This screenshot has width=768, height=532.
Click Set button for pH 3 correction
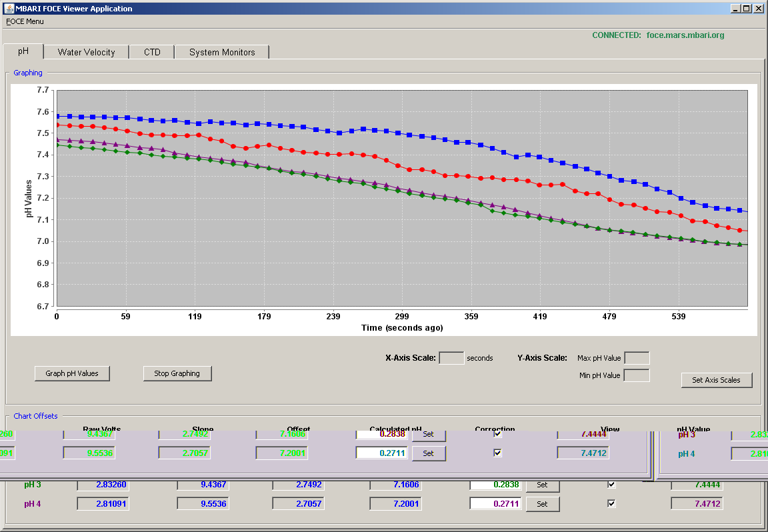pyautogui.click(x=542, y=485)
